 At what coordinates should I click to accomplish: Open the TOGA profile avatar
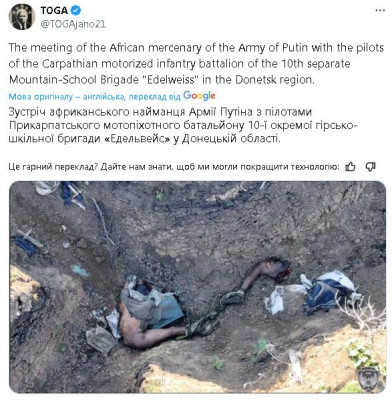tap(21, 17)
